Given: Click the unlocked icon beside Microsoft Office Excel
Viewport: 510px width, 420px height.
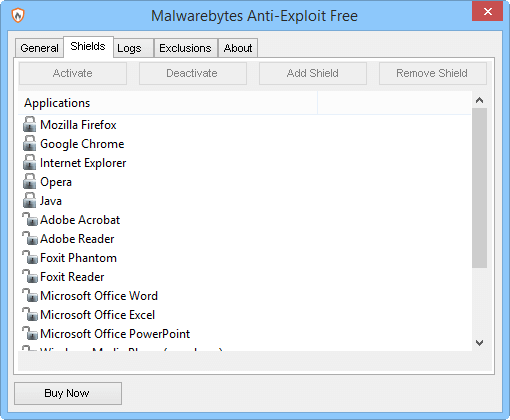Looking at the screenshot, I should pos(30,314).
